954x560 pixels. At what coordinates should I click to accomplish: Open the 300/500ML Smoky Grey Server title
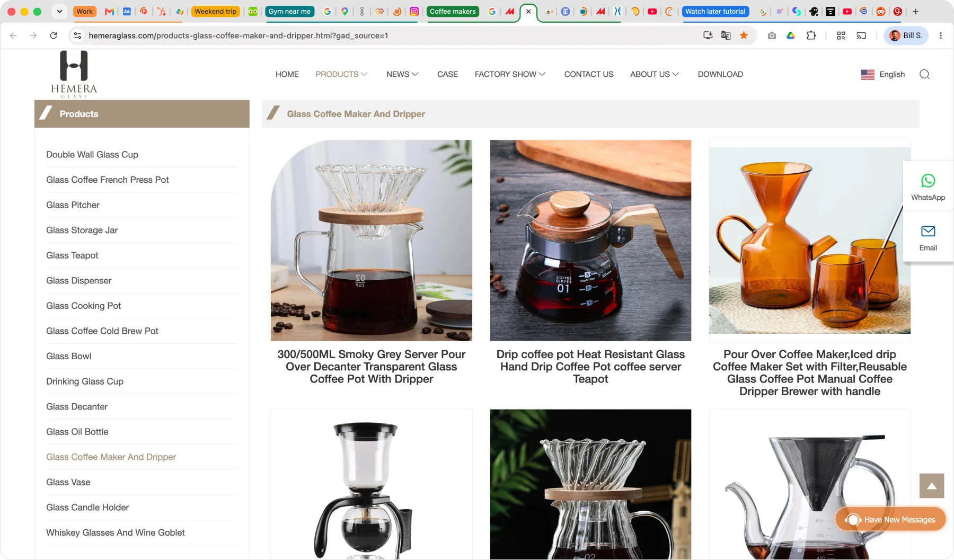372,367
